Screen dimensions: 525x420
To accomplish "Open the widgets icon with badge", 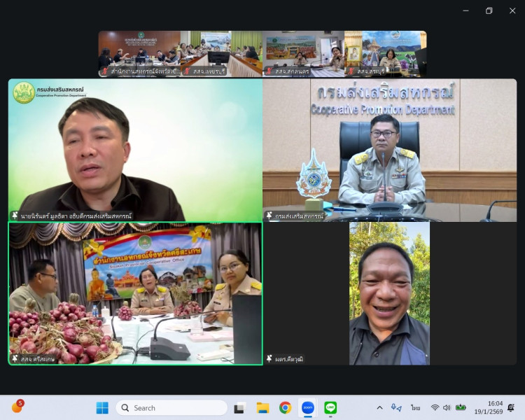I will coord(17,407).
